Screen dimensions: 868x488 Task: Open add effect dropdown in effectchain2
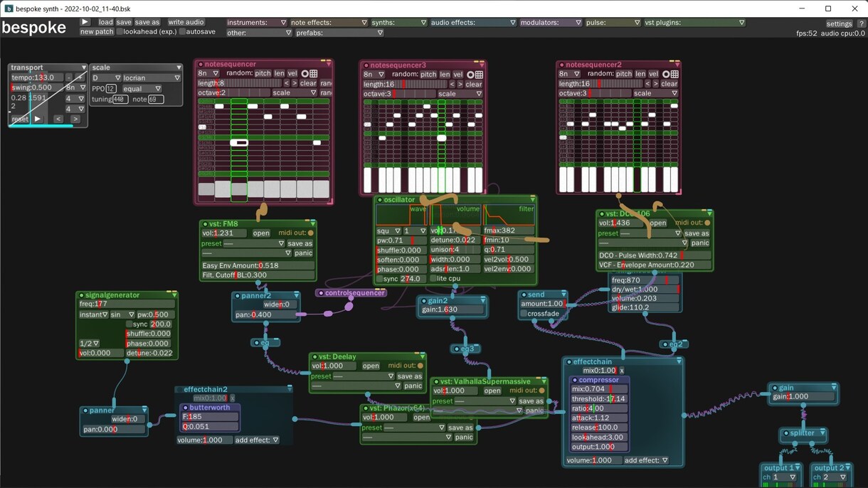[258, 440]
